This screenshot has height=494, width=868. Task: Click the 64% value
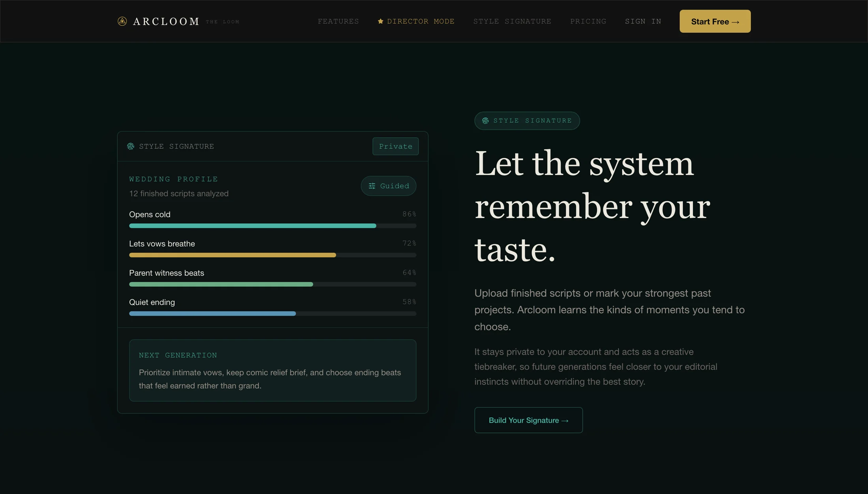409,272
